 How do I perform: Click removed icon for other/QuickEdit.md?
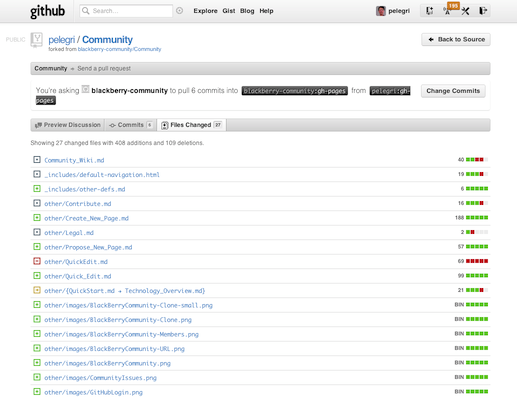(x=37, y=261)
